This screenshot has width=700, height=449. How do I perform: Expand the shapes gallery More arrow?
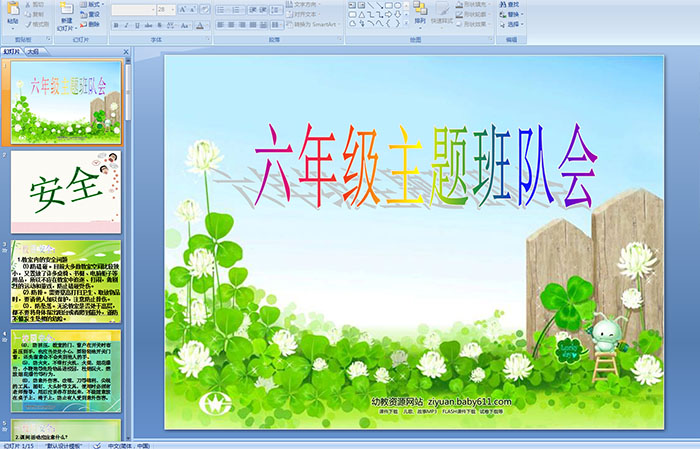pyautogui.click(x=406, y=23)
